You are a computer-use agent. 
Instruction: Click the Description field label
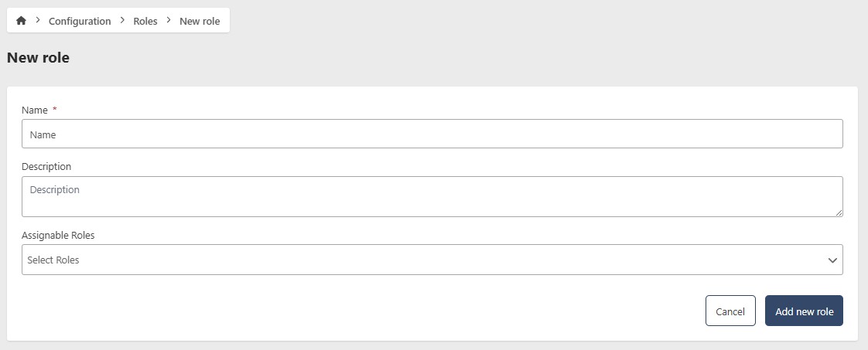(46, 167)
